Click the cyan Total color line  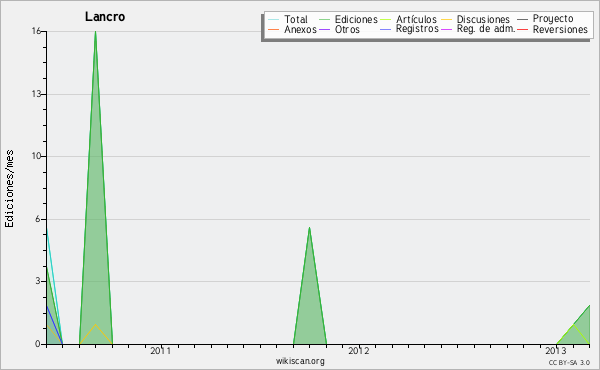point(274,19)
